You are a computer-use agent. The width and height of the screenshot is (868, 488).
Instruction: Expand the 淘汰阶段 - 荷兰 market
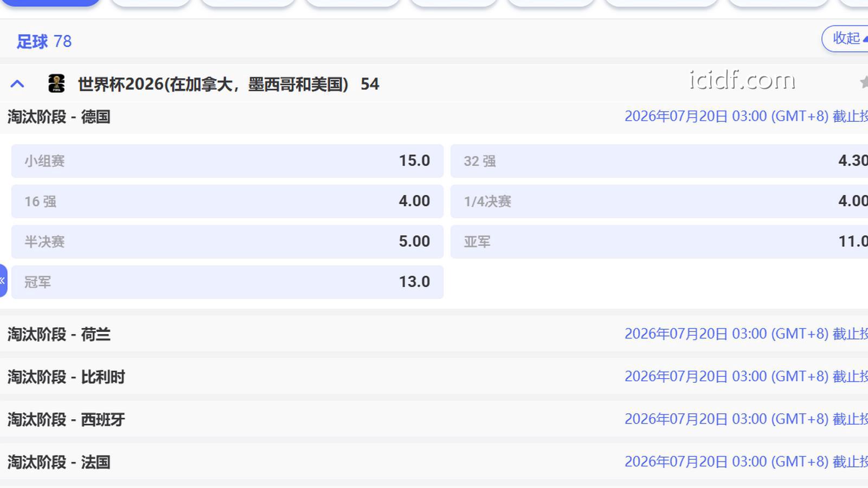click(x=59, y=334)
